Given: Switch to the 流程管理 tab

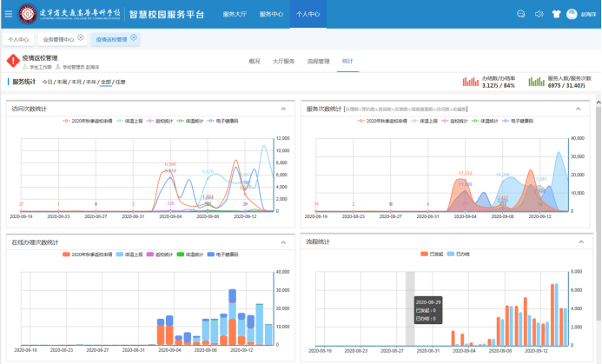Looking at the screenshot, I should [x=317, y=62].
